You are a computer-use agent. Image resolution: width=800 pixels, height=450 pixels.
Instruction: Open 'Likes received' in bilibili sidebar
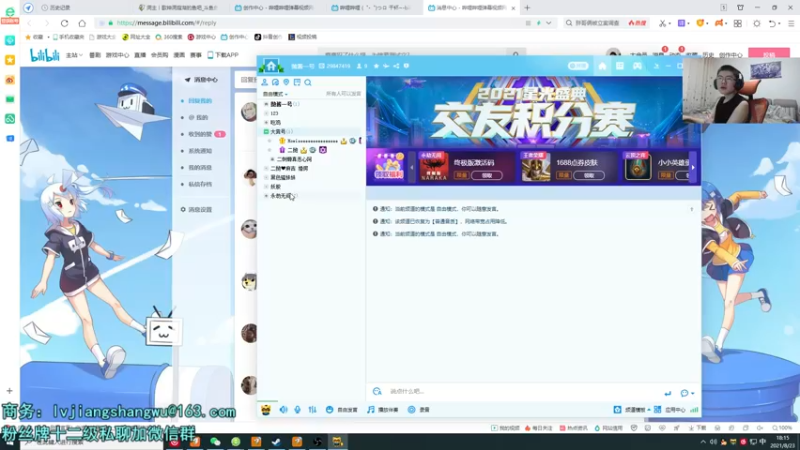coord(200,134)
